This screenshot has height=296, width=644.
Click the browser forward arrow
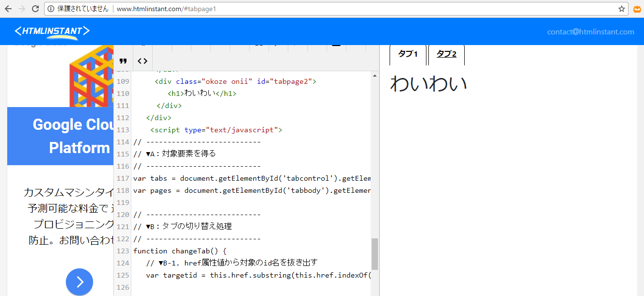pos(21,9)
